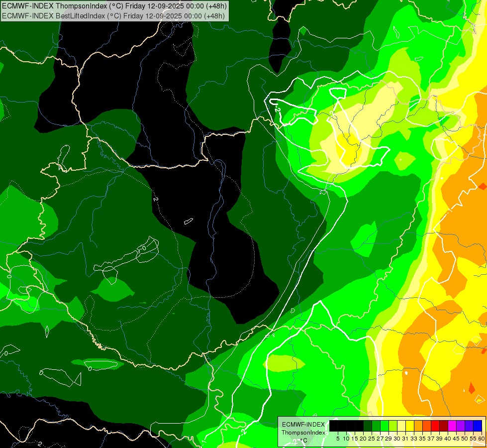Click legend scale value '15'
The height and width of the screenshot is (448, 487).
pos(355,439)
